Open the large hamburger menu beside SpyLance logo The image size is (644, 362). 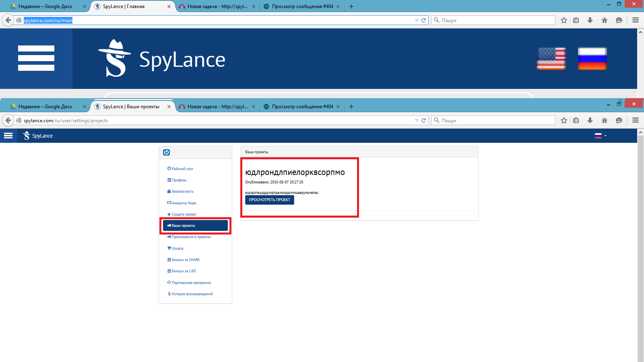click(x=36, y=58)
